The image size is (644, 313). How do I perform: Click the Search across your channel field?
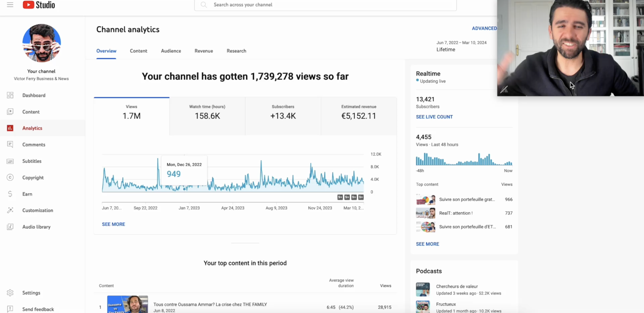[x=325, y=5]
